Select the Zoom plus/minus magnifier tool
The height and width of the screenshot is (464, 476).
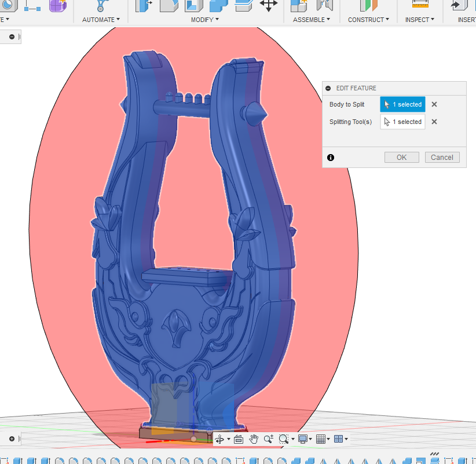coord(269,439)
